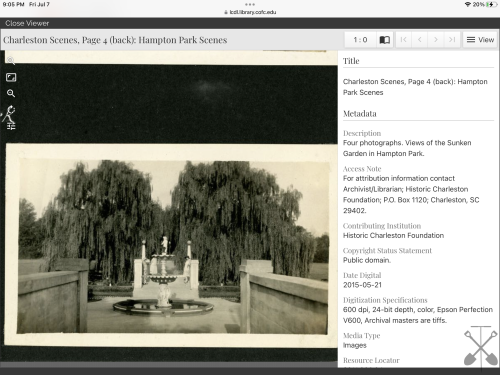Select the Metadata section heading
This screenshot has height=375, width=500.
click(360, 114)
